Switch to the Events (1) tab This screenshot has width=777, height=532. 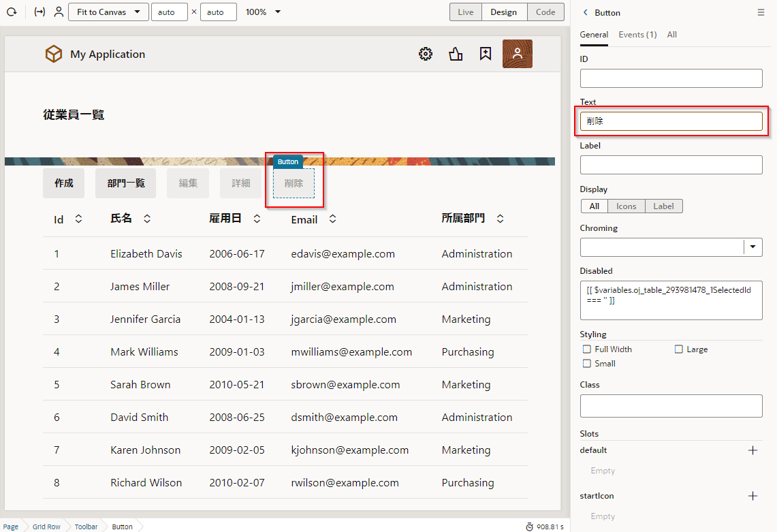[637, 35]
